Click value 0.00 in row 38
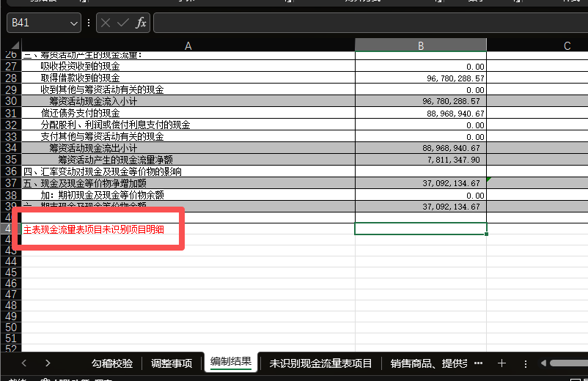The width and height of the screenshot is (588, 381). click(x=475, y=196)
